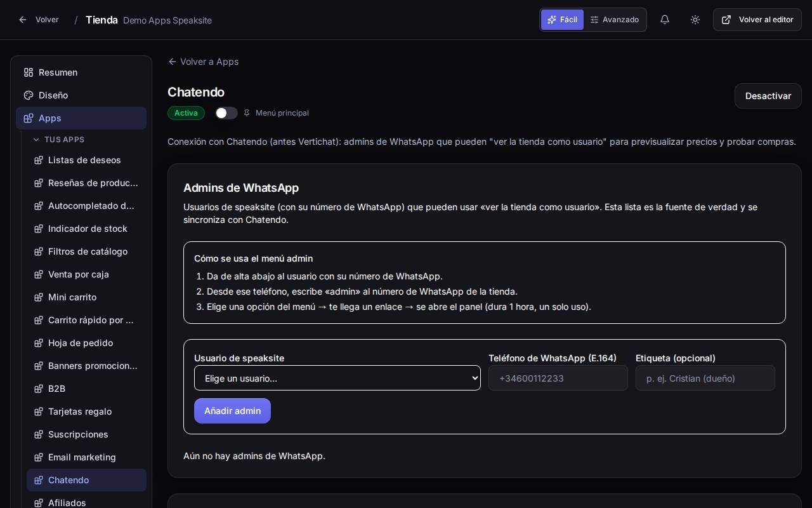The image size is (812, 508).
Task: Click the Tarjetas regalo app icon
Action: point(39,411)
